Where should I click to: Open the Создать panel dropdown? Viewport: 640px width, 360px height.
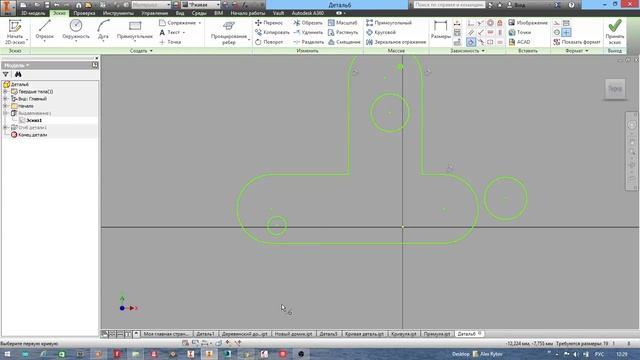pyautogui.click(x=141, y=51)
